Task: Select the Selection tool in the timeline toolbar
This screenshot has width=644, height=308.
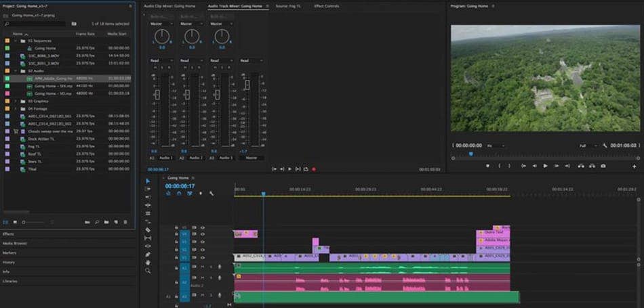Action: pyautogui.click(x=148, y=181)
